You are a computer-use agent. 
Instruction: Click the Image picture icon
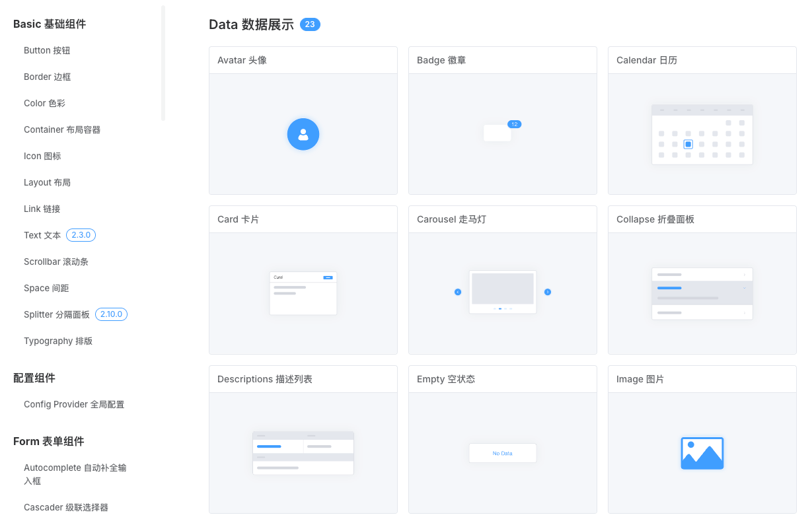pos(702,453)
